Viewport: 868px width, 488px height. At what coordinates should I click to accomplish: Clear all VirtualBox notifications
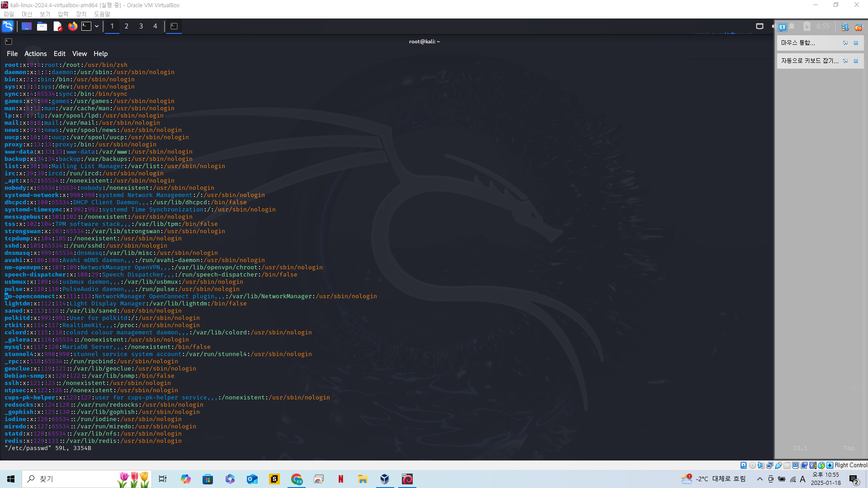(x=858, y=27)
